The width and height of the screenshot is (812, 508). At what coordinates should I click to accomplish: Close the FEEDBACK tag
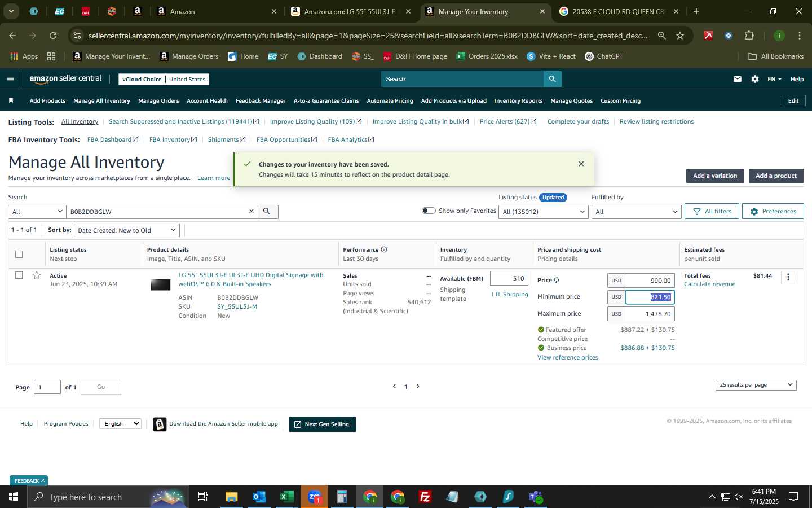coord(42,480)
